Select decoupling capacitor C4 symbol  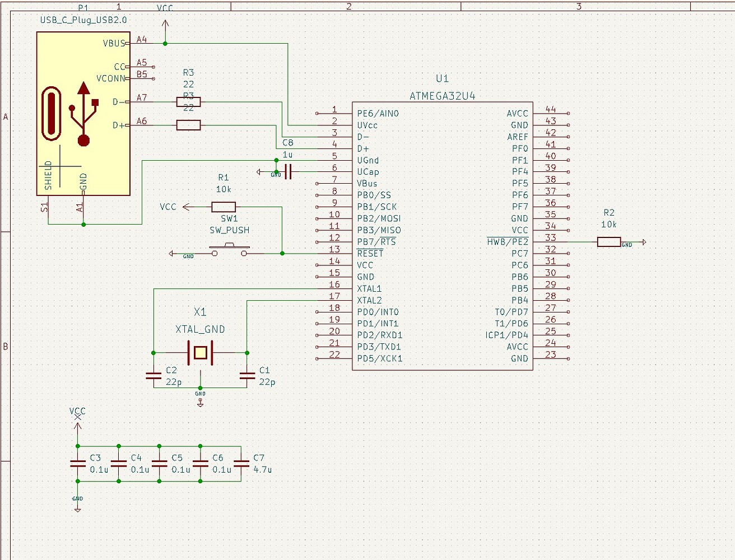point(119,464)
